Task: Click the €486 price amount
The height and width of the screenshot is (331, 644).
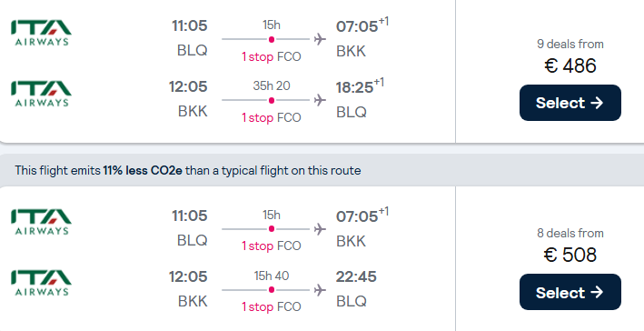Action: coord(570,65)
